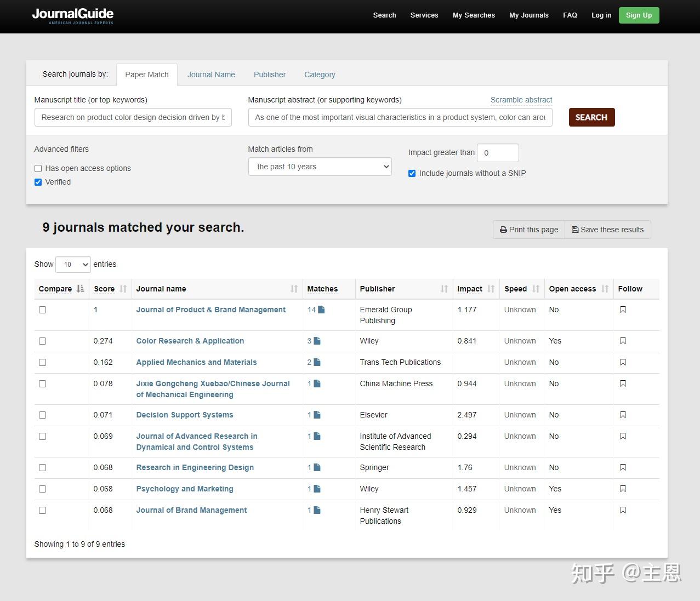Sort results by Score column arrows
Image resolution: width=700 pixels, height=601 pixels.
click(123, 289)
